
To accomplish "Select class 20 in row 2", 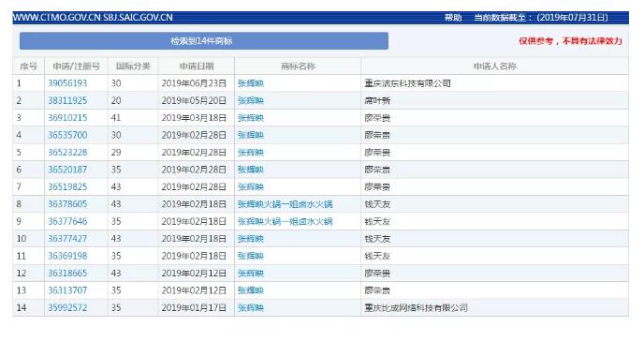I will [116, 100].
